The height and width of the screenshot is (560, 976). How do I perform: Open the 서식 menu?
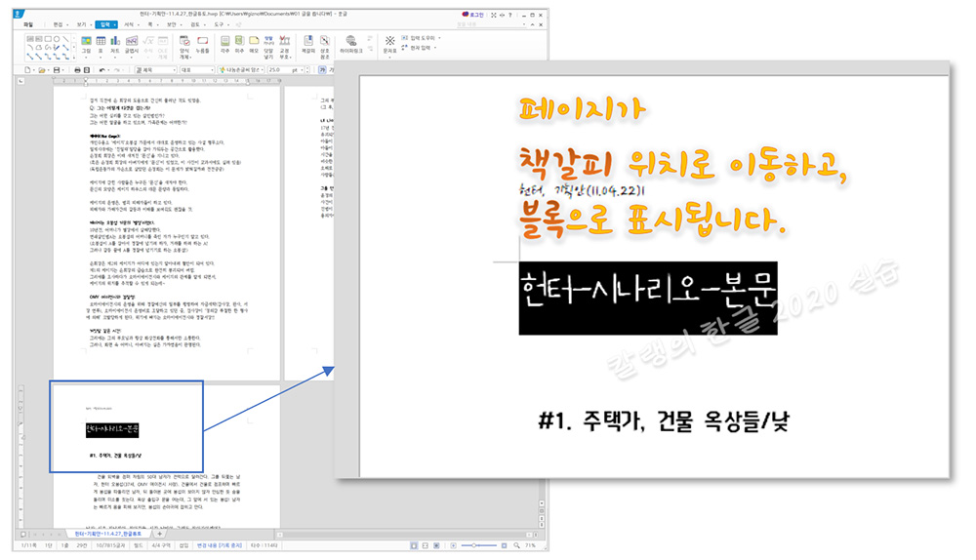(x=130, y=25)
